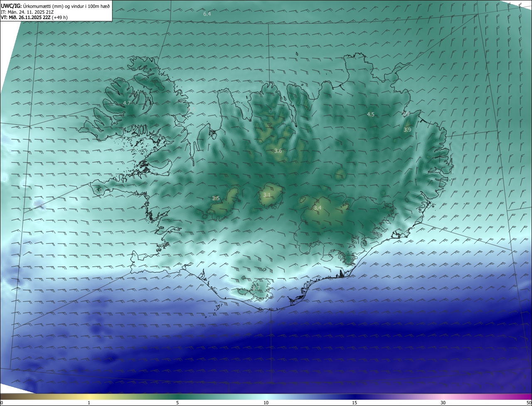
Task: Click the '5' tick on the colour scale
Action: coord(177,403)
